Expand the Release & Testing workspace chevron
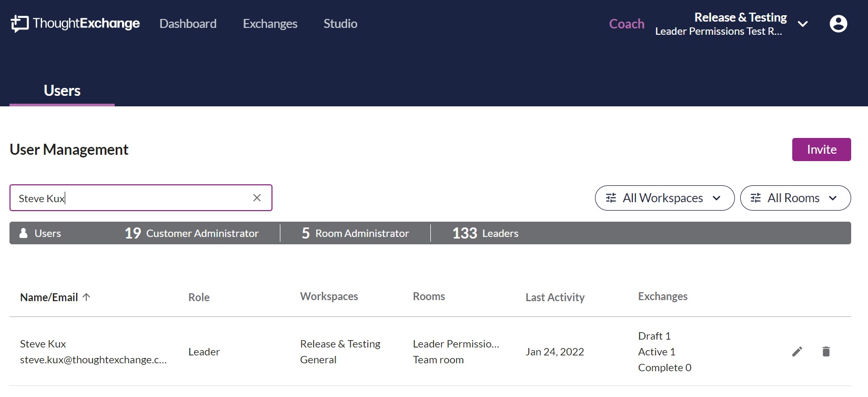Screen dimensions: 868x397 (x=802, y=24)
